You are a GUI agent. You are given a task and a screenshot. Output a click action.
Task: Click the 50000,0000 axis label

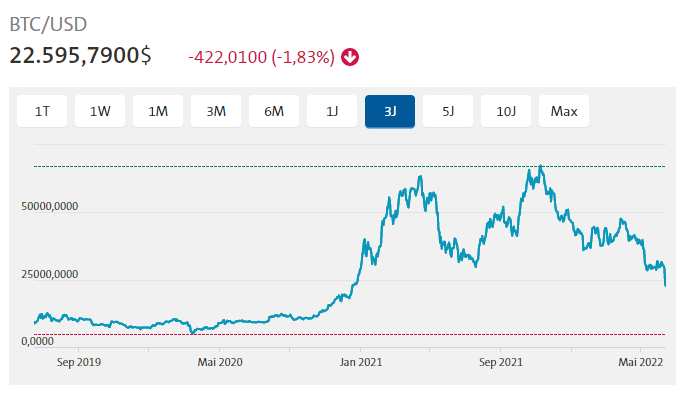point(50,206)
